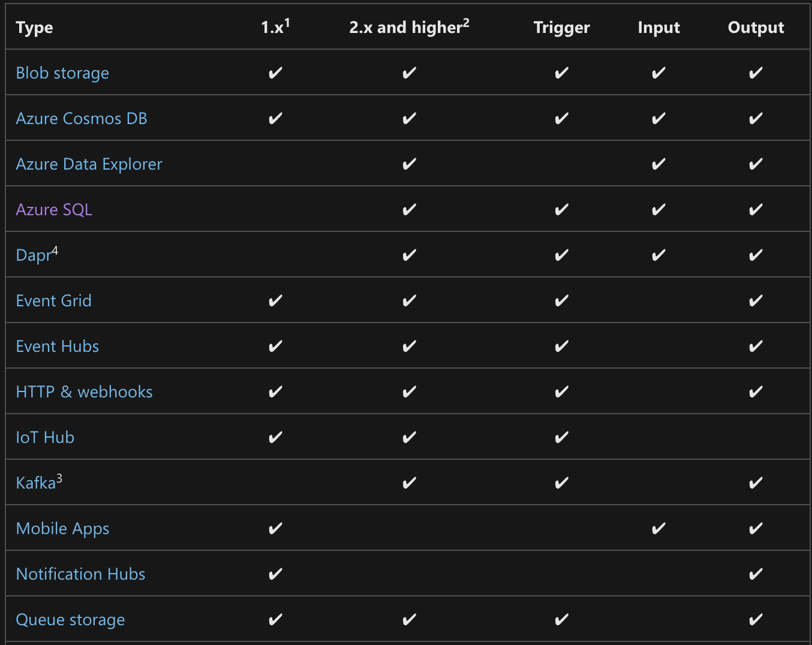Viewport: 812px width, 645px height.
Task: Click HTTP & webhooks' 1.x checkmark
Action: pyautogui.click(x=276, y=392)
